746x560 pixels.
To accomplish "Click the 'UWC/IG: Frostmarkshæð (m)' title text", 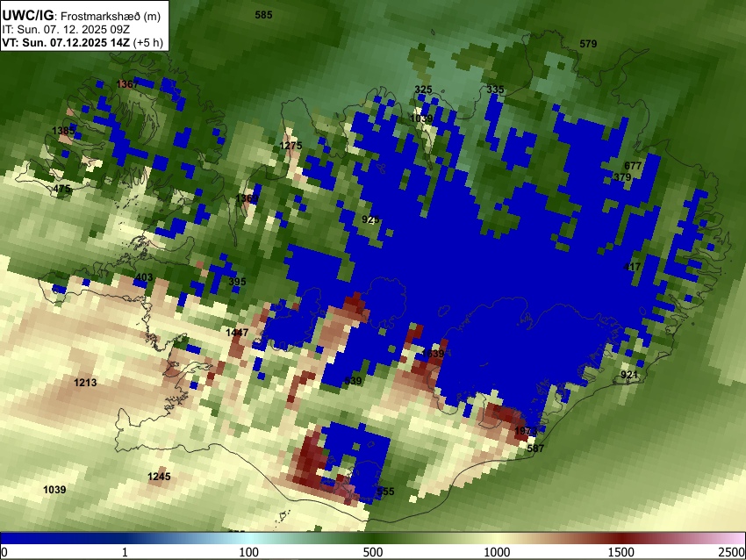I will point(82,16).
